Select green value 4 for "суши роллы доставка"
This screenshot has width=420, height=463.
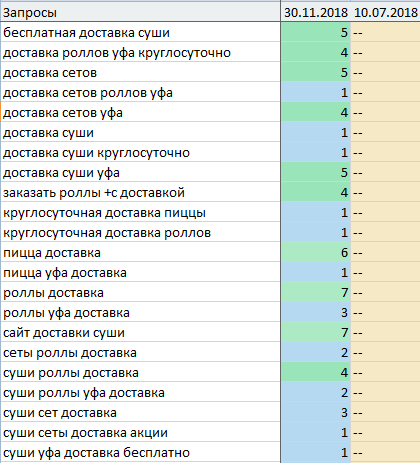tap(316, 372)
